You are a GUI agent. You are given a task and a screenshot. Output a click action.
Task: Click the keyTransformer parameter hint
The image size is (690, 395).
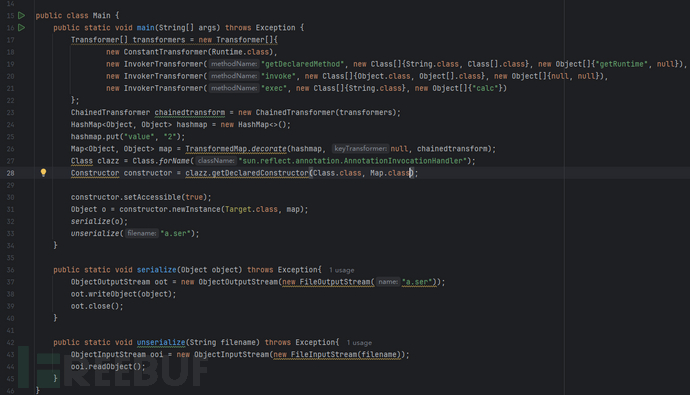tap(360, 149)
